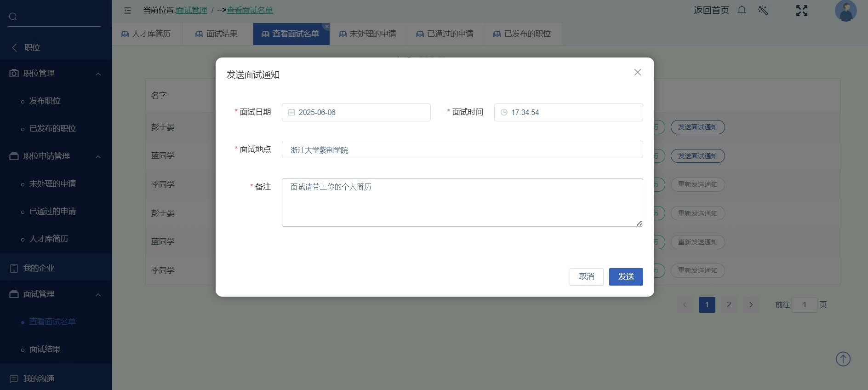
Task: Collapse the 职位申请管理 sidebar section
Action: pos(98,156)
